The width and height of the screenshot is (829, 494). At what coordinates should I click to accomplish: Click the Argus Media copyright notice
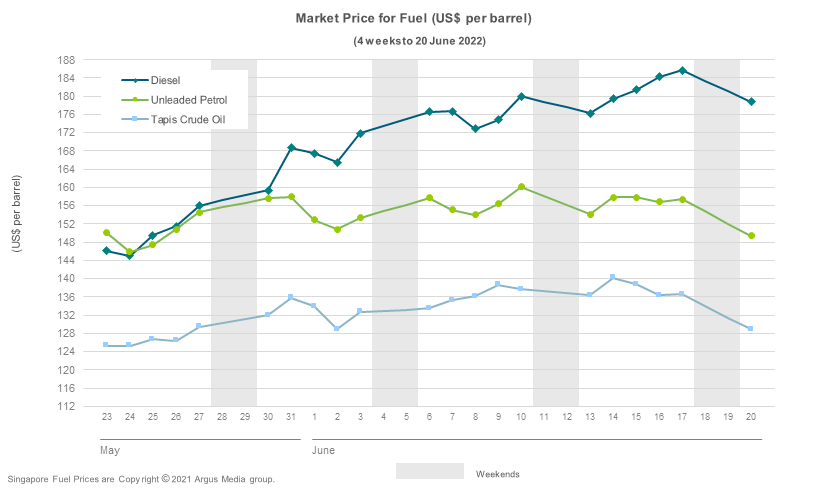pos(140,480)
